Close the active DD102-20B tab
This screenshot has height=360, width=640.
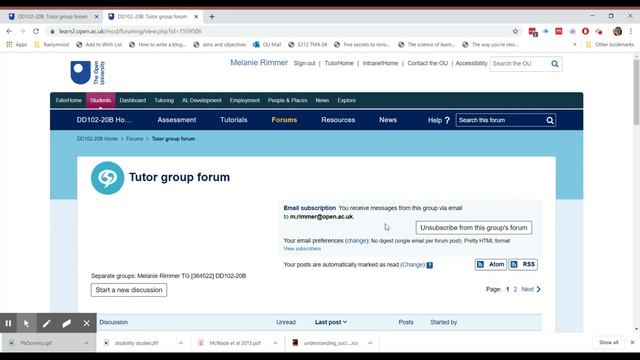(196, 17)
